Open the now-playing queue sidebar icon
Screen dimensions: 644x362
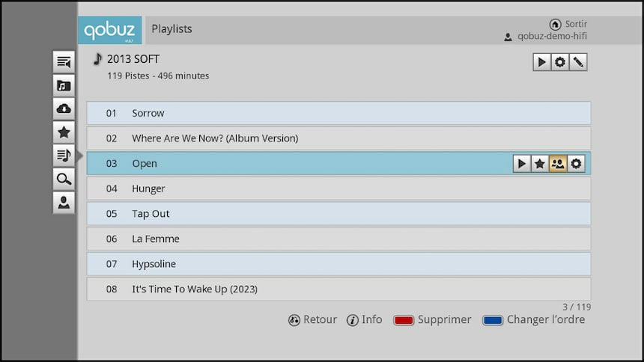coord(64,62)
